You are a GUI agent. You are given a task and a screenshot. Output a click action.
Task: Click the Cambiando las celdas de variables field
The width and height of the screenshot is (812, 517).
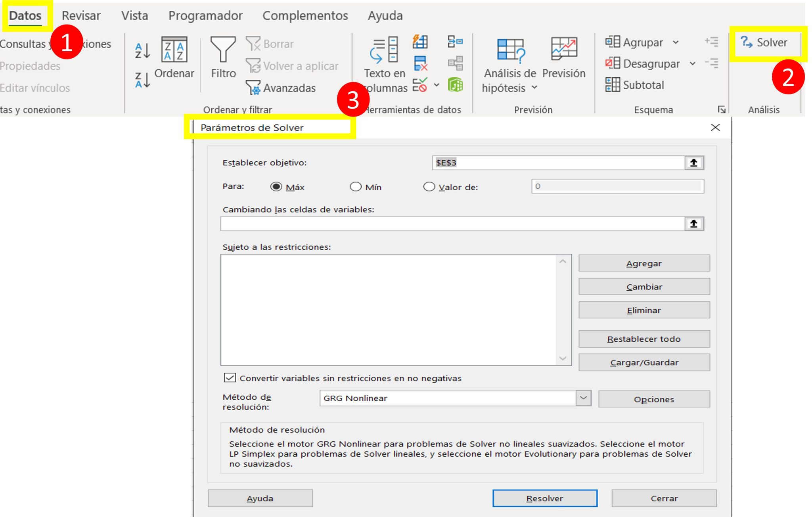452,224
